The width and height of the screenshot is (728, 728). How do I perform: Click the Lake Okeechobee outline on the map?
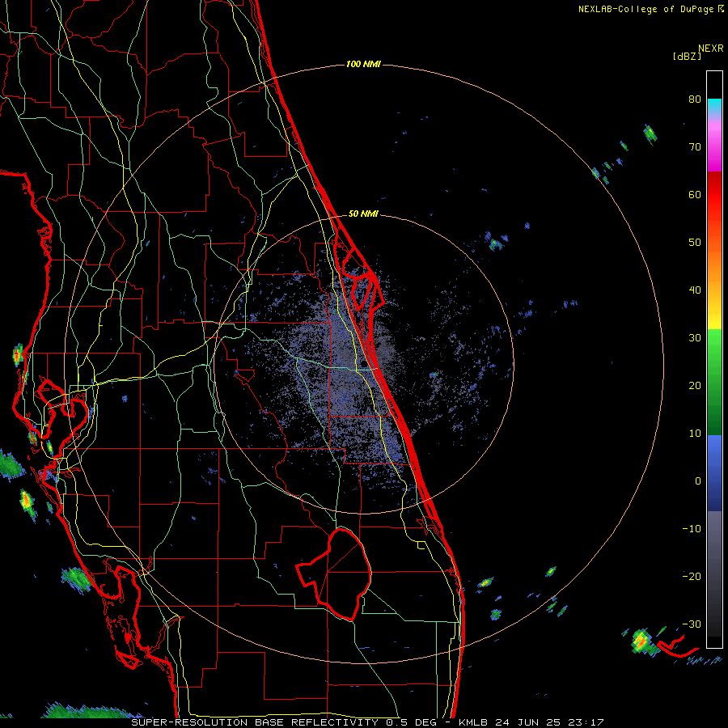[x=334, y=574]
